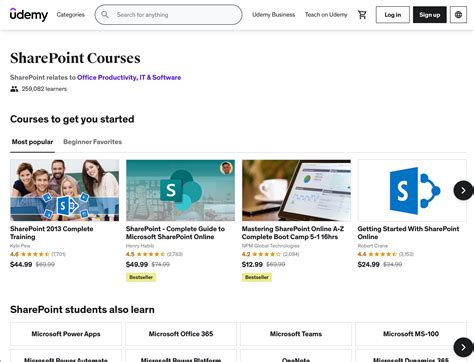Open Getting Started With SharePoint Online thumbnail
This screenshot has height=362, width=474.
click(412, 190)
